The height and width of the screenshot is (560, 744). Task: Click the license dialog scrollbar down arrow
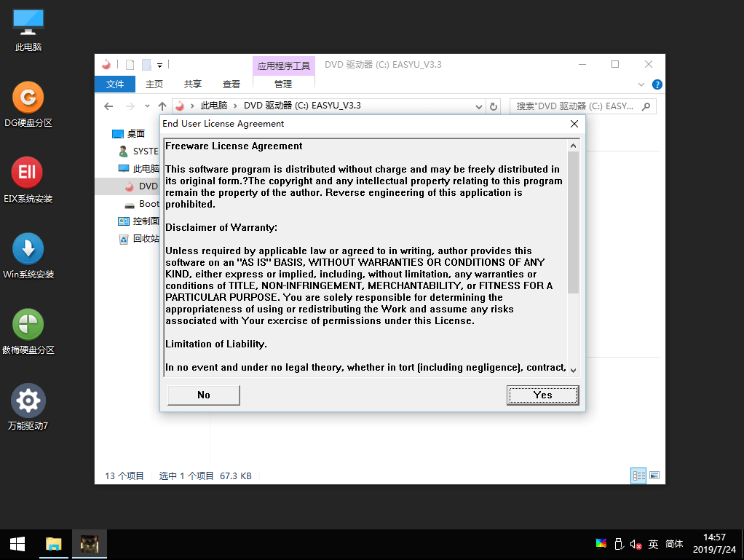click(x=573, y=370)
